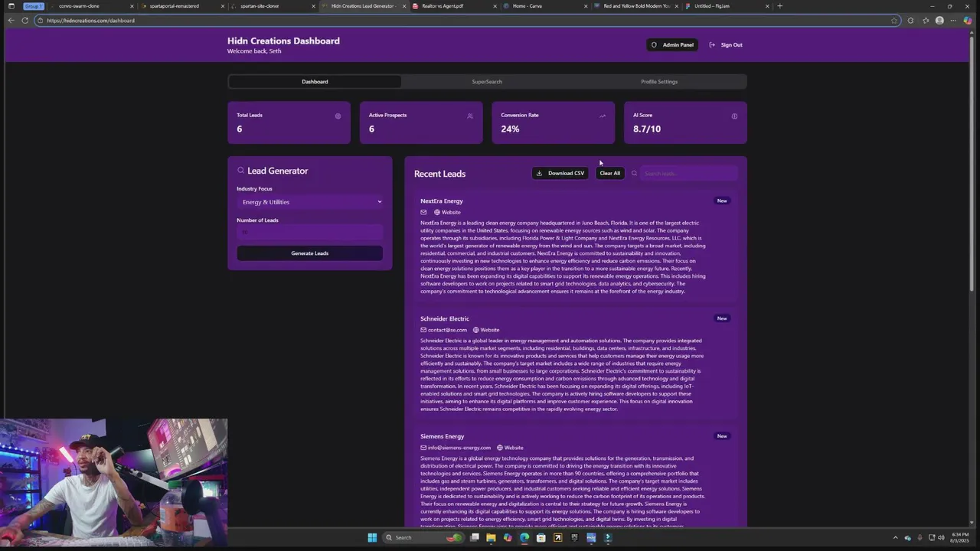Click the search magnifier icon beside Clear All
The height and width of the screenshot is (551, 980).
(x=634, y=173)
